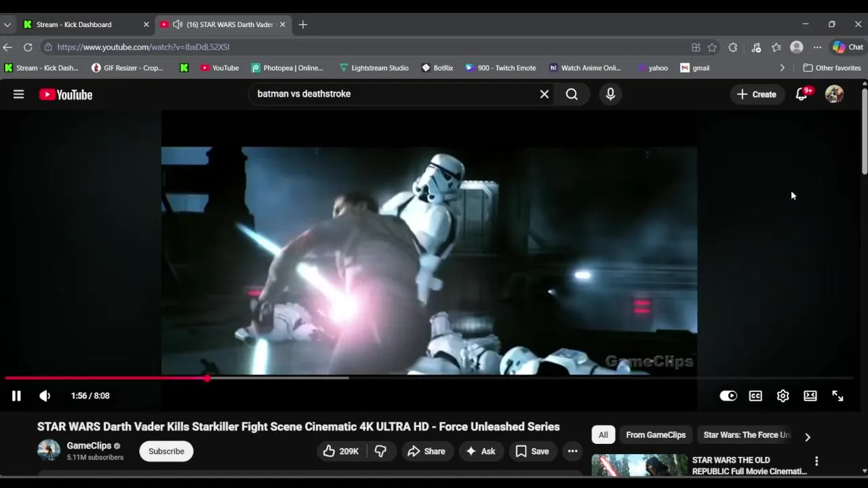The height and width of the screenshot is (488, 868).
Task: Go back to previous page
Action: [7, 47]
